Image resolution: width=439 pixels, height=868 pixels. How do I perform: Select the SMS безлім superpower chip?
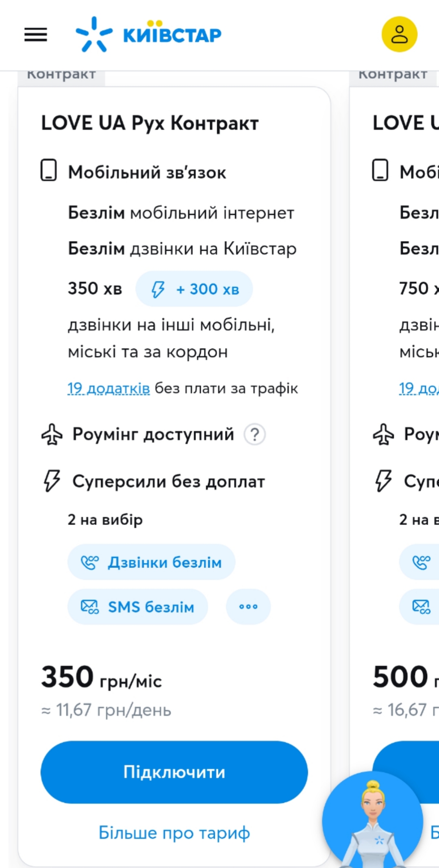pos(138,607)
